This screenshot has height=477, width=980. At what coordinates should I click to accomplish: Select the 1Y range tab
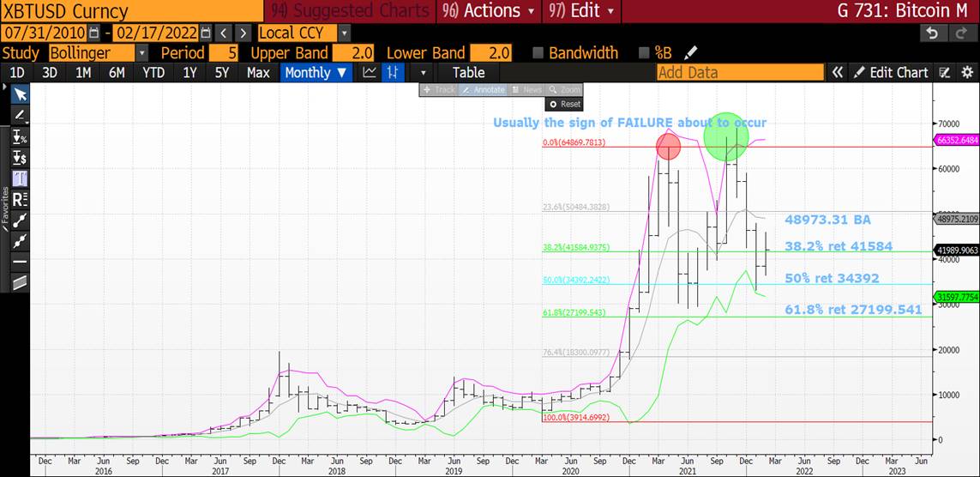[189, 73]
